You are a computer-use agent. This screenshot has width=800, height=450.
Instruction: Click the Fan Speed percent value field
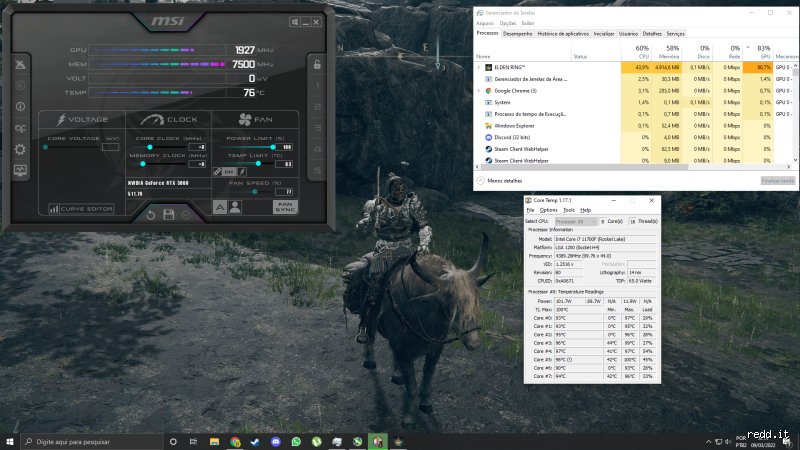[284, 192]
